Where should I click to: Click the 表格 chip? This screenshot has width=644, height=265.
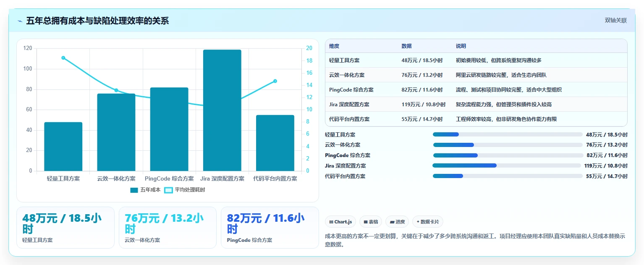pyautogui.click(x=371, y=222)
